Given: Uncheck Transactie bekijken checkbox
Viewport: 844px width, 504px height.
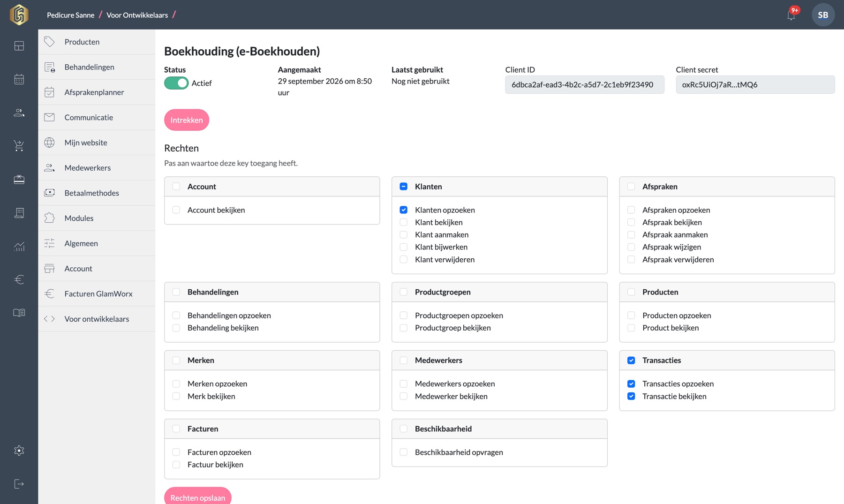Looking at the screenshot, I should click(x=631, y=396).
